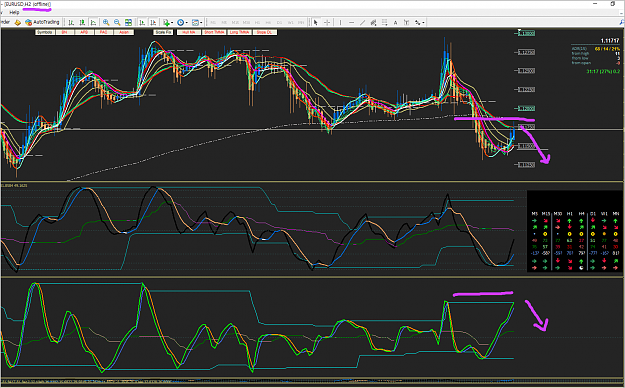This screenshot has width=625, height=388.
Task: Switch to the M1 timeframe button
Action: coord(213,23)
